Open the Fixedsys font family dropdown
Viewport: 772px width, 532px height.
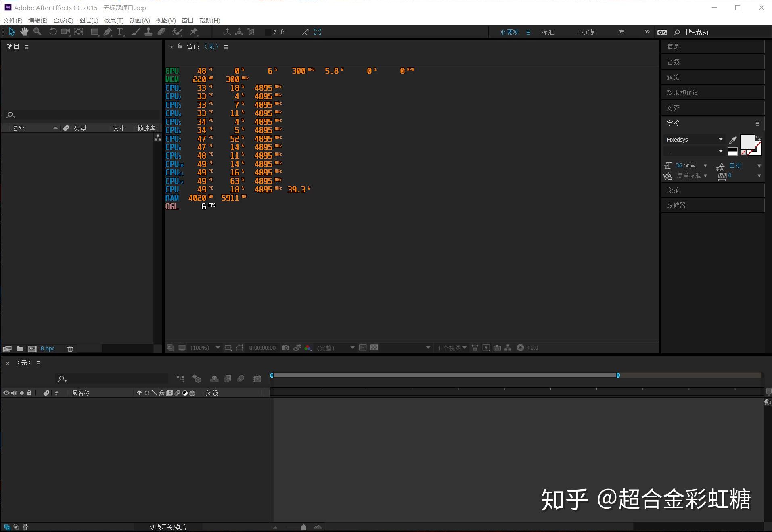click(x=695, y=140)
